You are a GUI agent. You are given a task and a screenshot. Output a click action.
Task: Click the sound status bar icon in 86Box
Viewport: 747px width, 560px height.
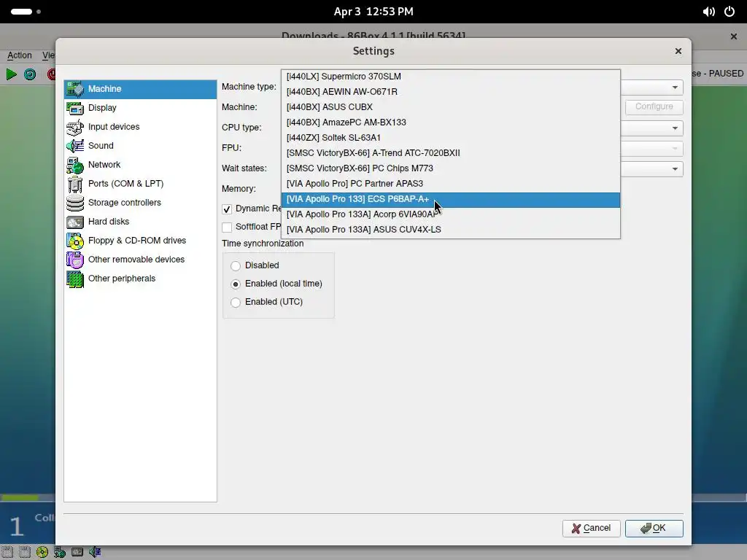[95, 552]
